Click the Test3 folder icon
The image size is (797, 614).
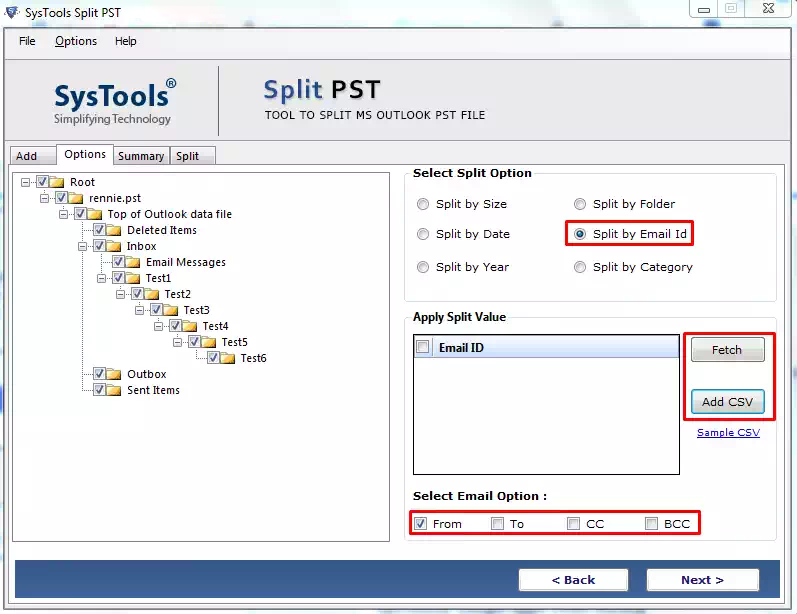(171, 310)
